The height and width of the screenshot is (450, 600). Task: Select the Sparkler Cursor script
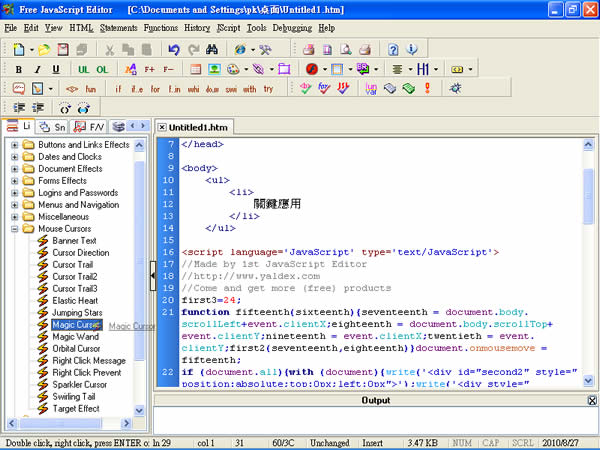coord(80,384)
